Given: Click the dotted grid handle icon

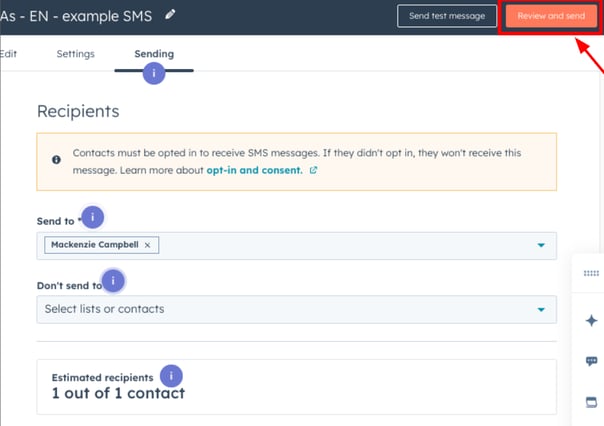Looking at the screenshot, I should pyautogui.click(x=591, y=273).
